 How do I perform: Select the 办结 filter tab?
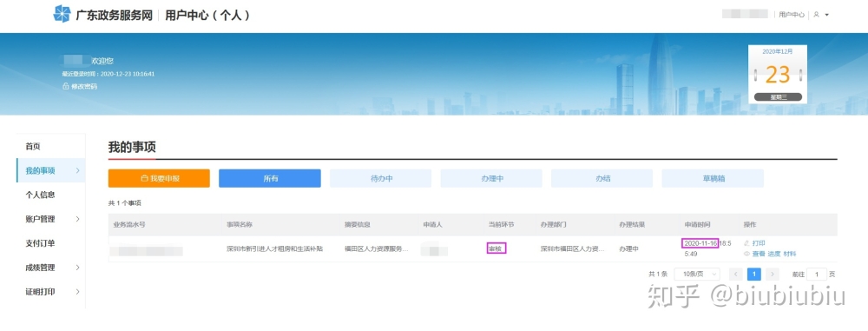pyautogui.click(x=602, y=178)
